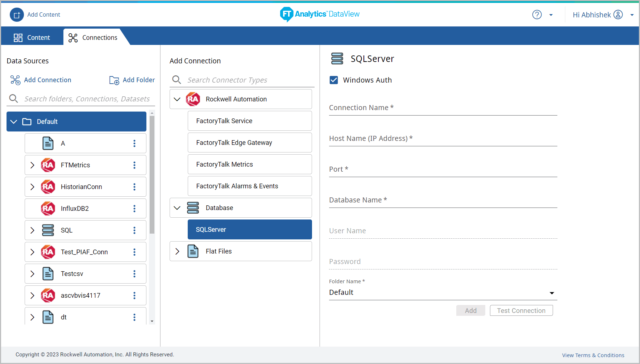The image size is (640, 364).
Task: Click the Add Folder icon
Action: point(114,80)
